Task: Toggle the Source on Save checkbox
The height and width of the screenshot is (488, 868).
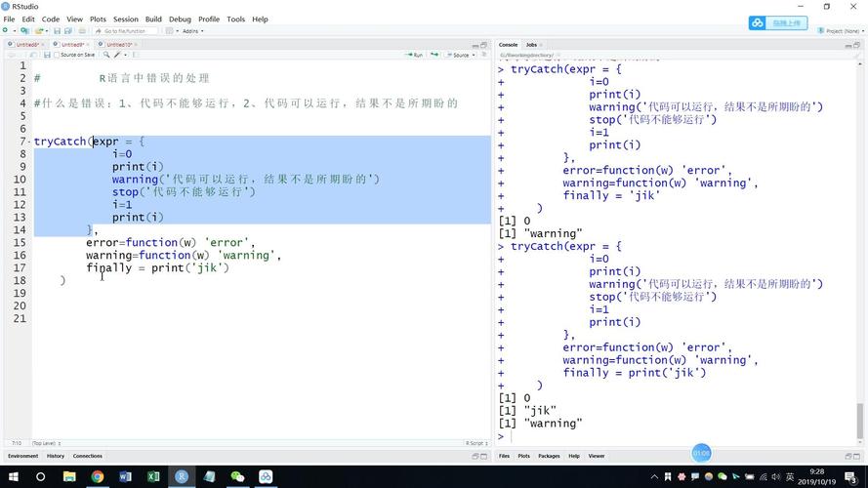Action: (x=57, y=55)
